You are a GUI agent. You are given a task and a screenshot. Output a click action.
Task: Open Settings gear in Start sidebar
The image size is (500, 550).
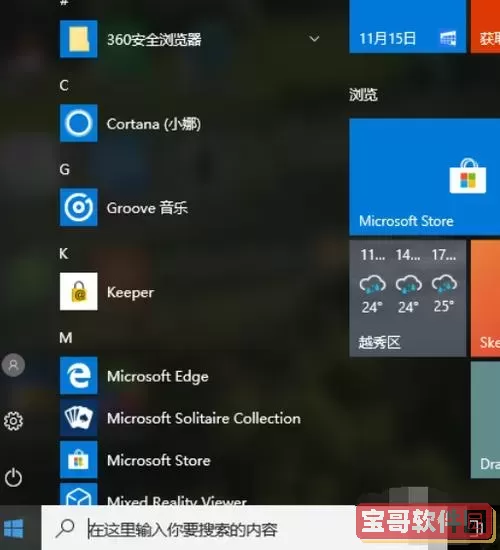click(13, 421)
